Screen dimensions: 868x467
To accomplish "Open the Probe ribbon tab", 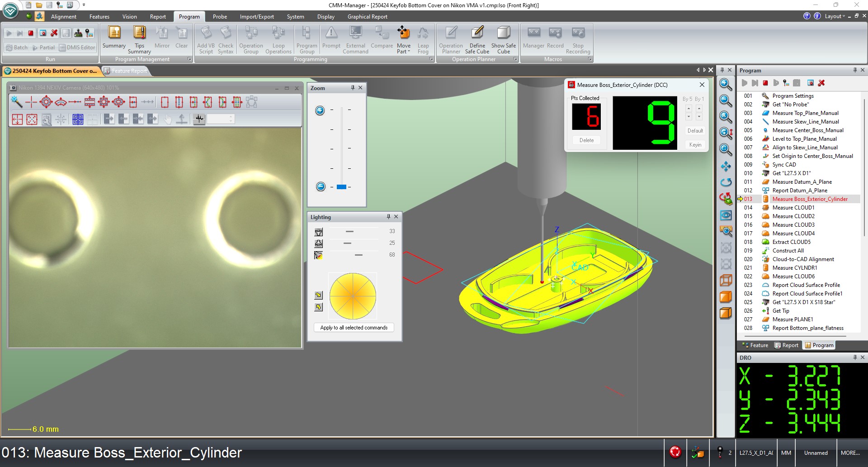I will click(220, 17).
